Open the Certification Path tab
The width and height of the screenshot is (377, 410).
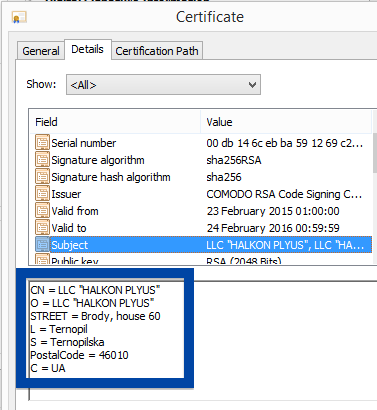point(157,51)
